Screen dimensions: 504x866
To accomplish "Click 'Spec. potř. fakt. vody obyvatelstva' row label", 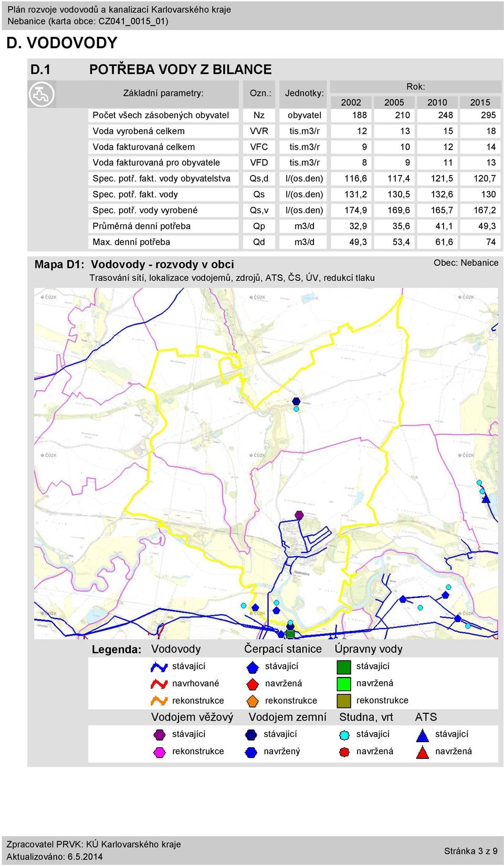I will click(162, 179).
